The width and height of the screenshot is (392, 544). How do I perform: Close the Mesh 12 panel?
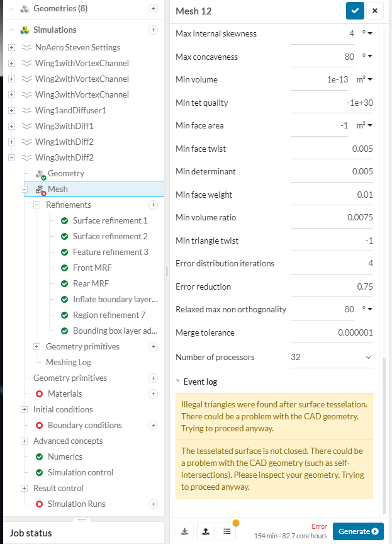(375, 10)
